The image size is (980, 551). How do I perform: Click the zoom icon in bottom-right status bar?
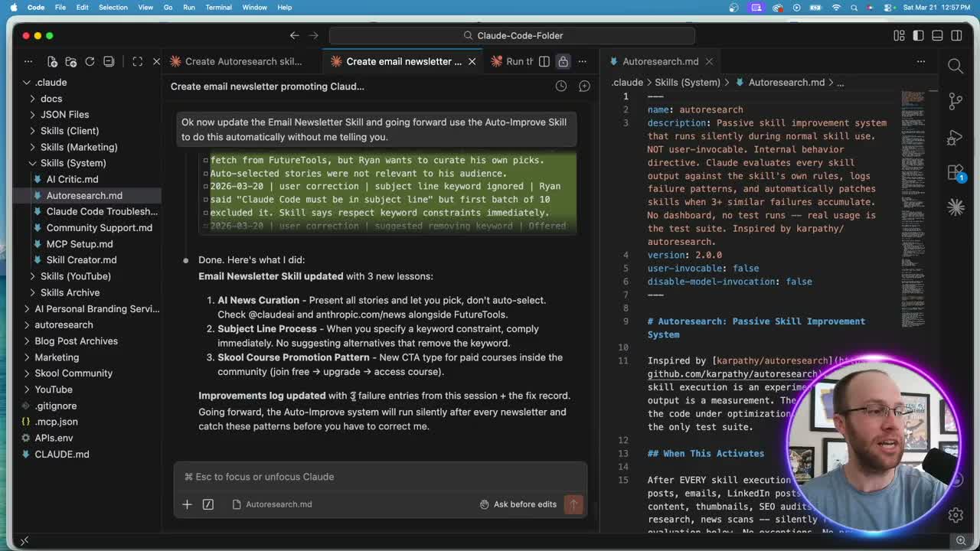(x=961, y=541)
